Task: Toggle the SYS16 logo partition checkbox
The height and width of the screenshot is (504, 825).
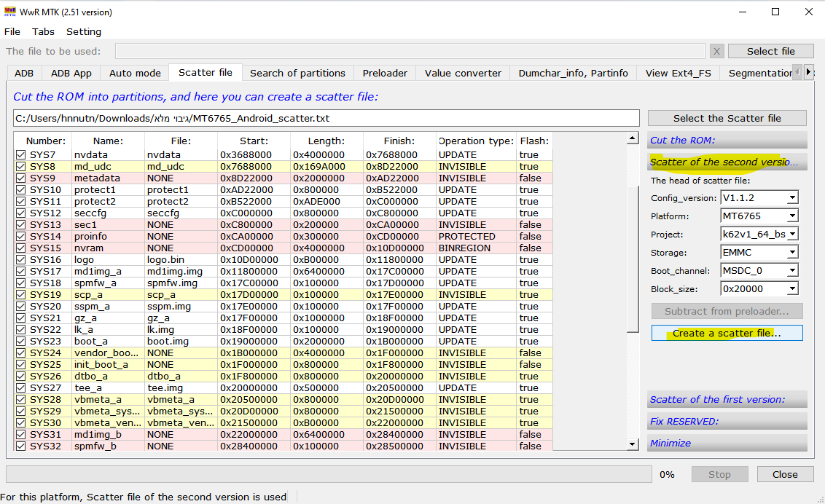Action: (x=21, y=260)
